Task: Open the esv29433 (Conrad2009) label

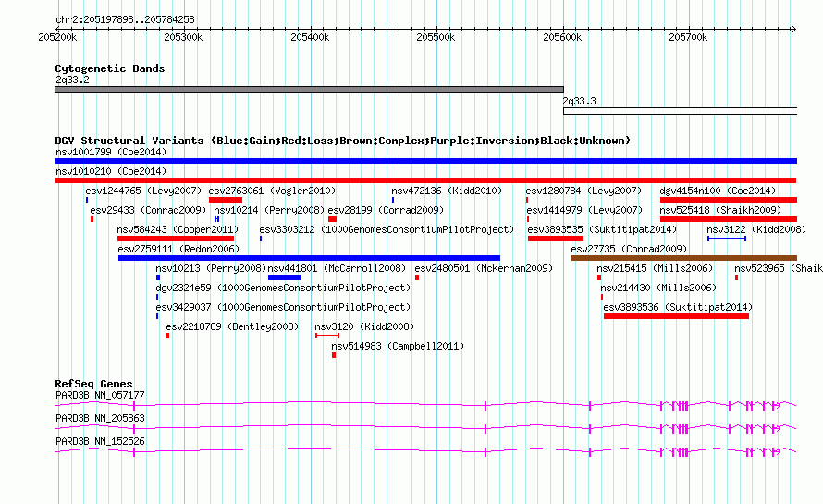Action: pos(148,210)
